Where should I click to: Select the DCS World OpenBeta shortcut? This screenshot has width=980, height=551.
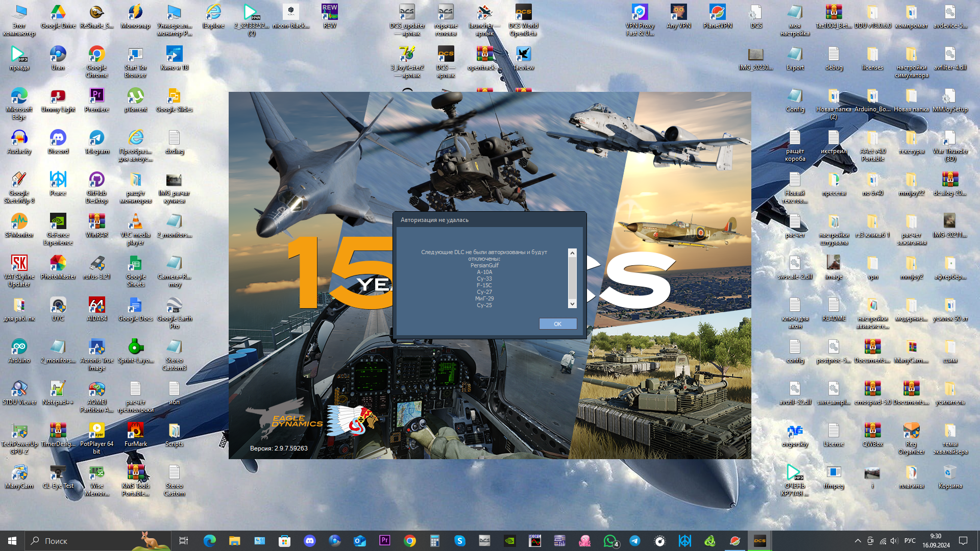point(523,20)
